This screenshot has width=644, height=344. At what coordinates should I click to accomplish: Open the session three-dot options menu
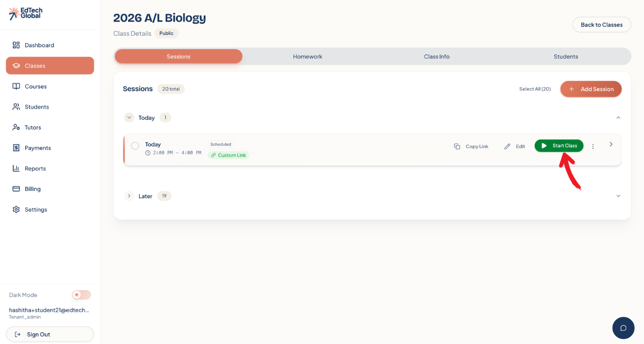coord(593,147)
